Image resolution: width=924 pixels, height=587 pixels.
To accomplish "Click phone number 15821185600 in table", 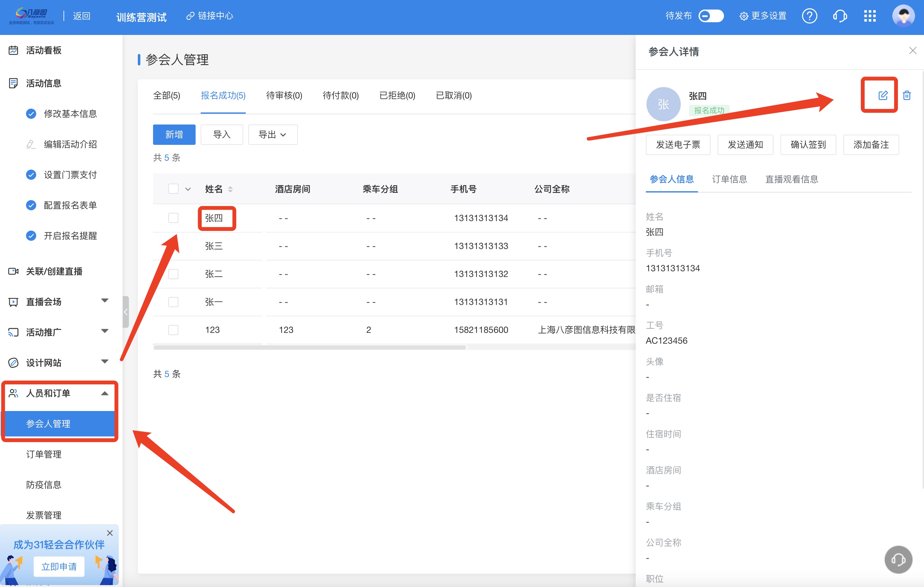I will (481, 330).
